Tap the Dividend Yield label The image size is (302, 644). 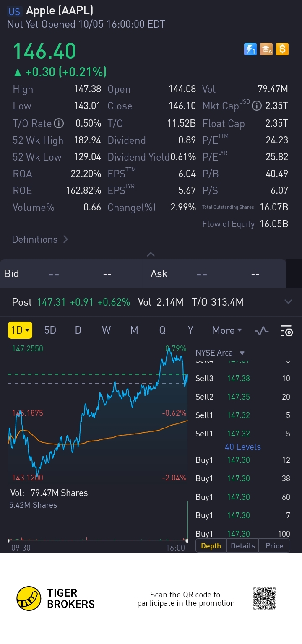(139, 157)
